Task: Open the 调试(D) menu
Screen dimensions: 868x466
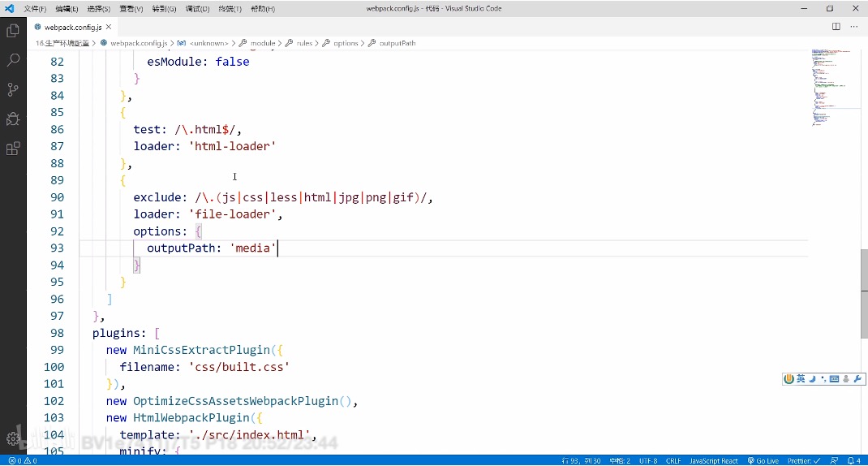Action: (197, 9)
